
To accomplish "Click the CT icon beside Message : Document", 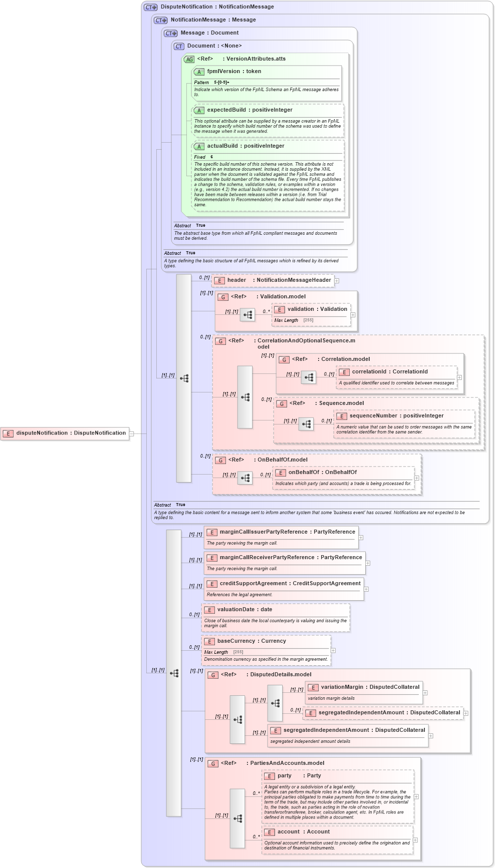I will click(x=171, y=33).
